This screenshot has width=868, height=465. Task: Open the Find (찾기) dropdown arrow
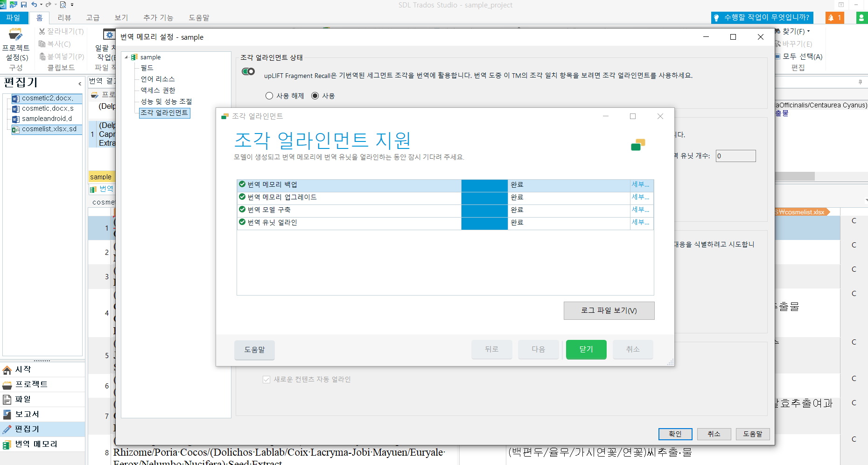pos(809,31)
